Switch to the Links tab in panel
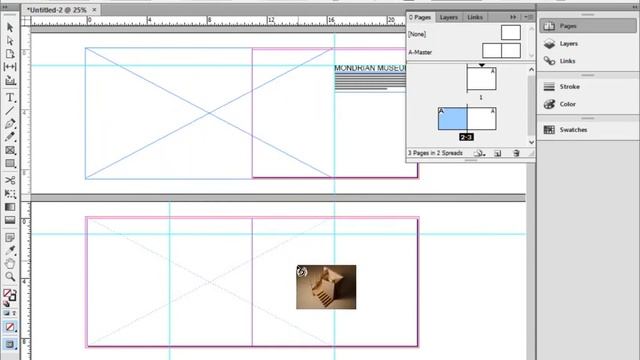Screen dimensions: 640x360 pyautogui.click(x=475, y=17)
